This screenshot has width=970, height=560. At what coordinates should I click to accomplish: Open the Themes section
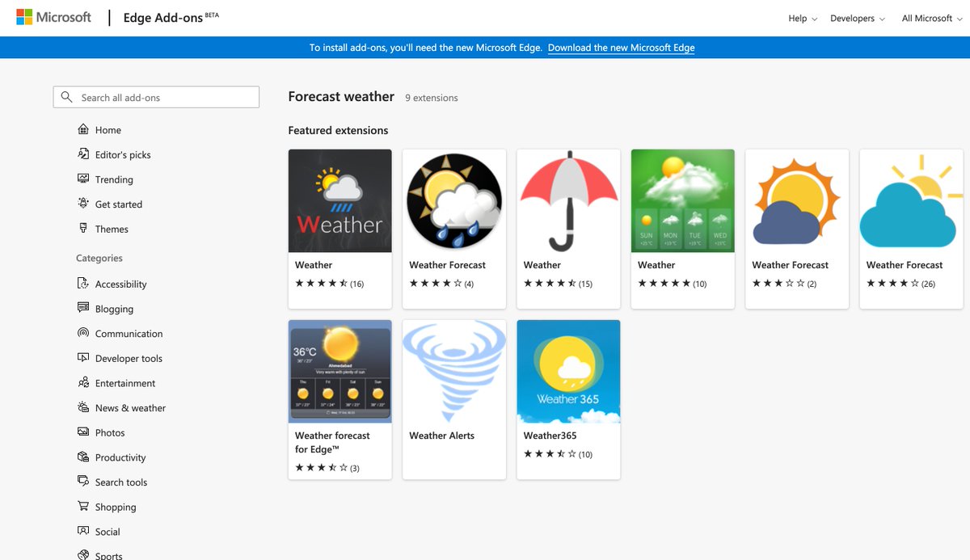(x=83, y=229)
